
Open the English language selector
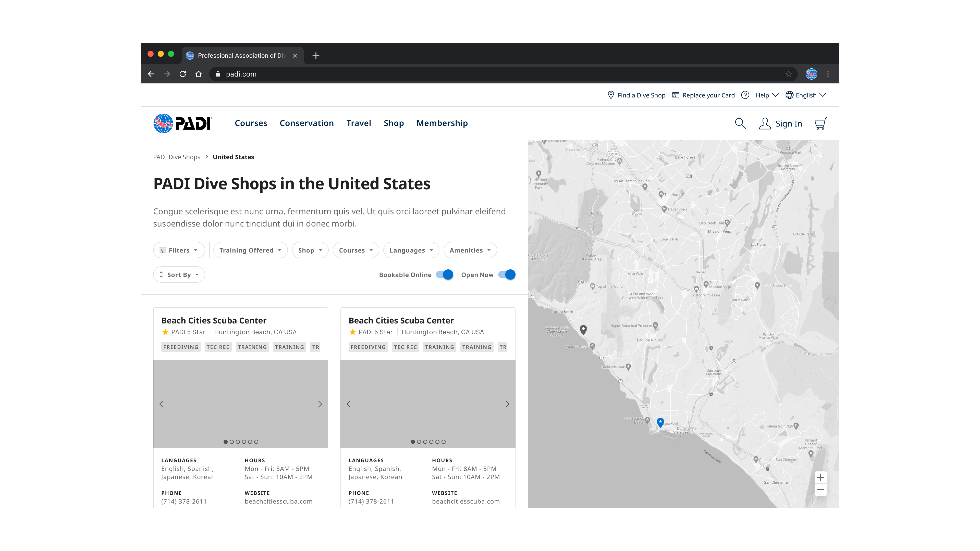click(806, 95)
